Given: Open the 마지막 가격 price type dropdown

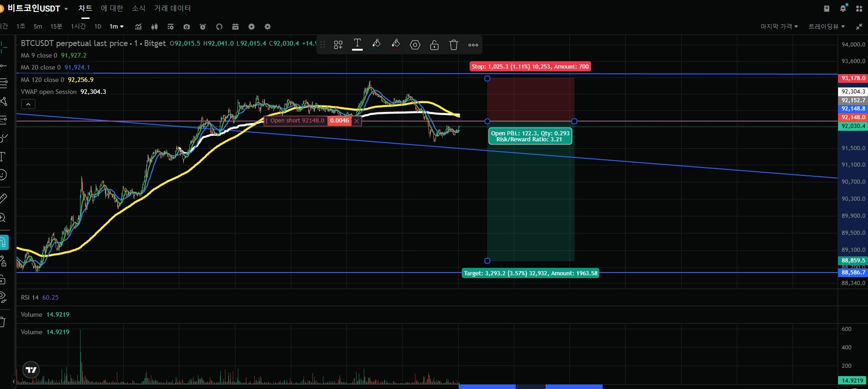Looking at the screenshot, I should pyautogui.click(x=779, y=27).
